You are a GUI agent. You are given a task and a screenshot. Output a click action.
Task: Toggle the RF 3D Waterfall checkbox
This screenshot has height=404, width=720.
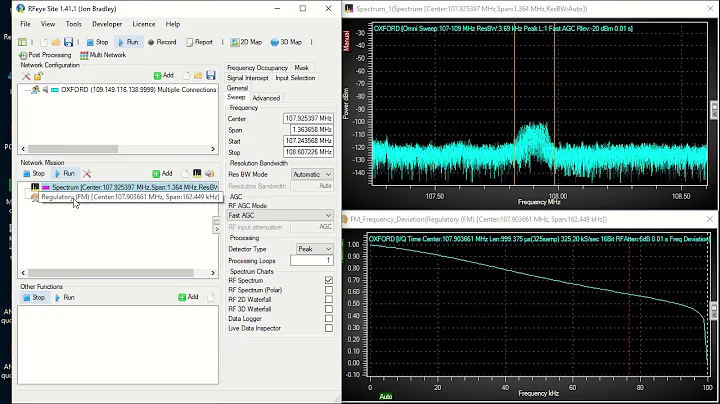pyautogui.click(x=329, y=309)
